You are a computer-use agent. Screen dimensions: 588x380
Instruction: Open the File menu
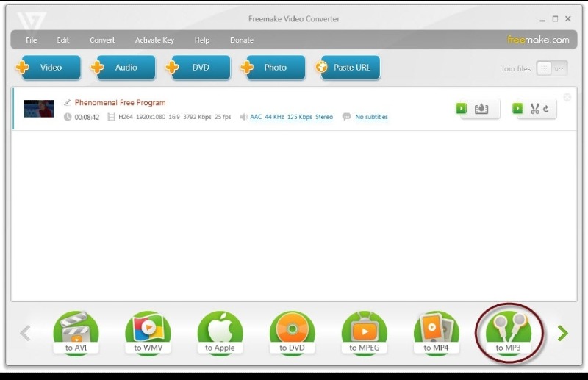[31, 40]
